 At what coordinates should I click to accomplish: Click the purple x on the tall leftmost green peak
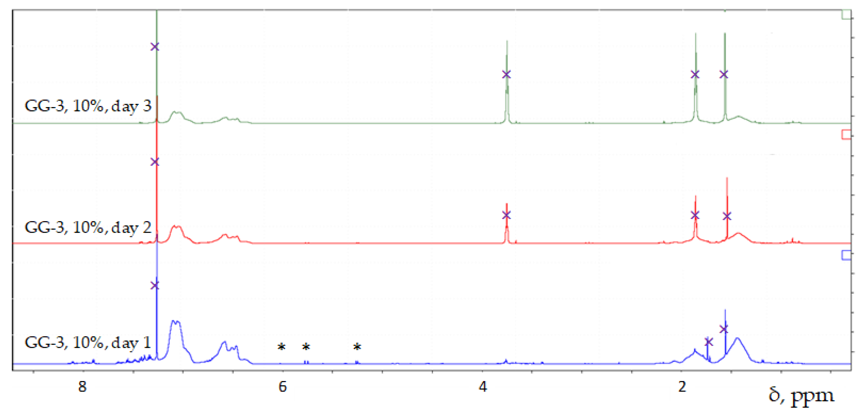pos(155,47)
